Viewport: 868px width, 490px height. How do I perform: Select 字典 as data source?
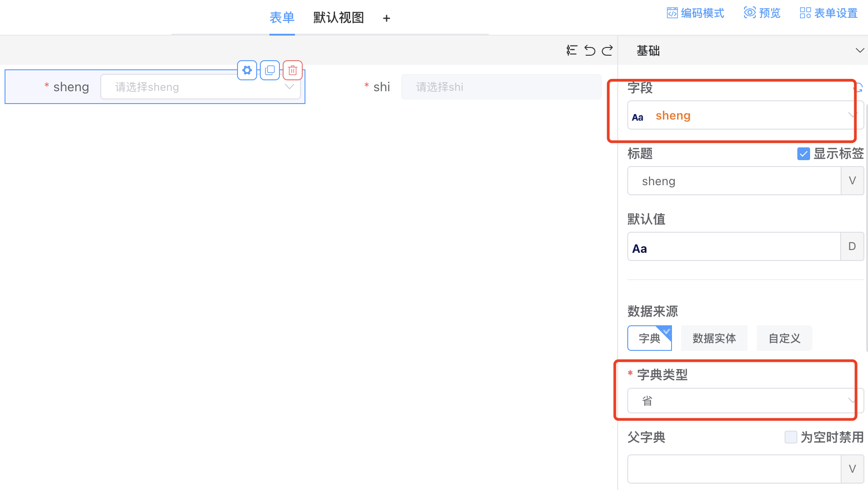point(649,338)
